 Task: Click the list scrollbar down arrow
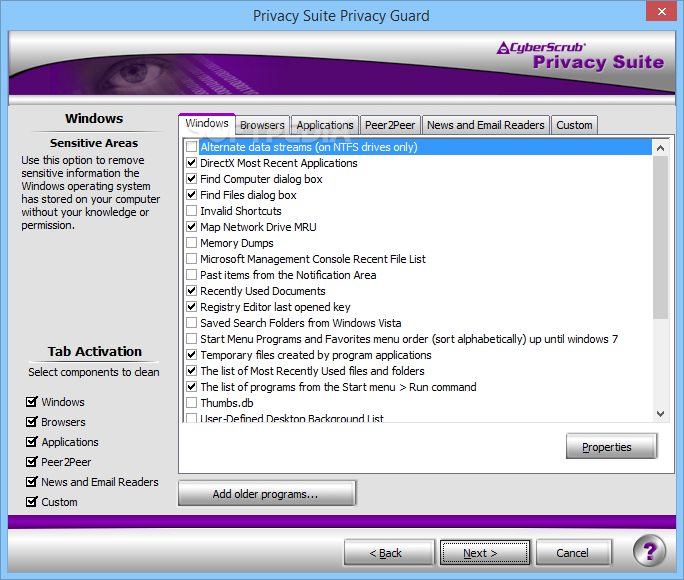point(660,414)
